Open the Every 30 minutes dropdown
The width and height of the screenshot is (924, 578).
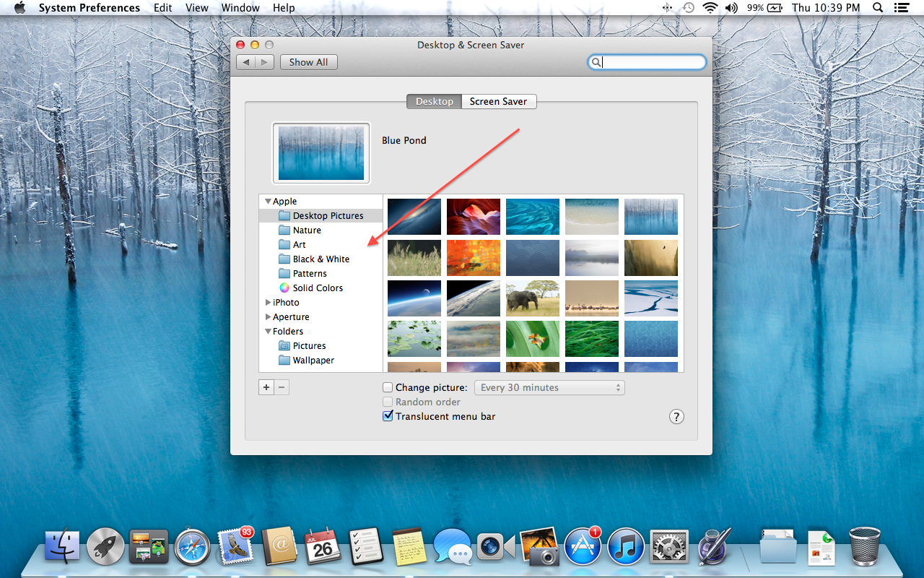[x=549, y=388]
